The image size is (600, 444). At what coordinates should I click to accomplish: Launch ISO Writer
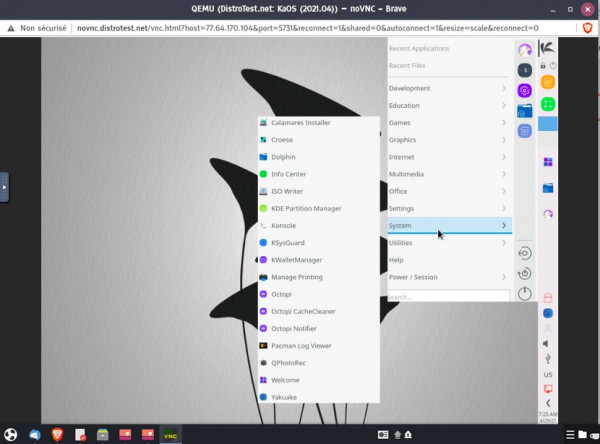pyautogui.click(x=286, y=191)
